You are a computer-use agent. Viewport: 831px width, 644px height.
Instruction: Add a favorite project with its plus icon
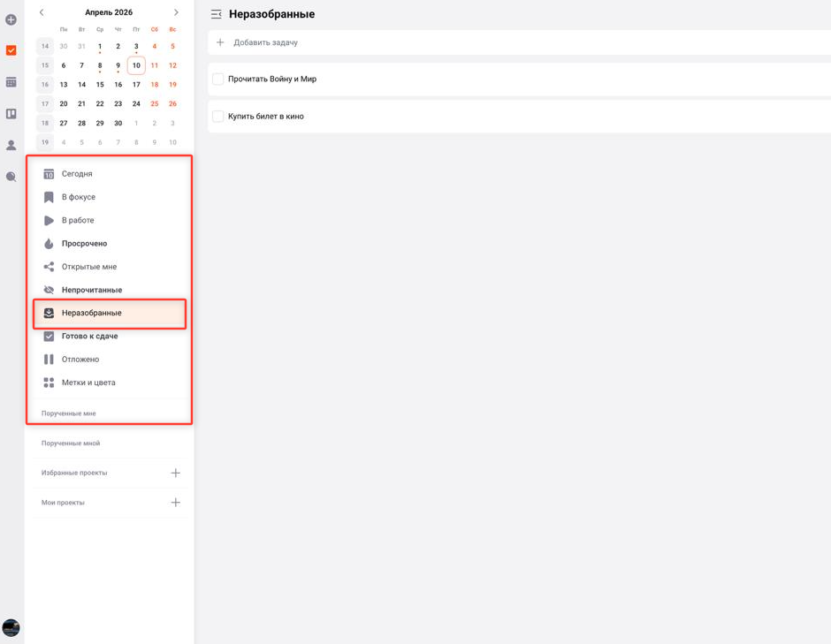(x=176, y=472)
